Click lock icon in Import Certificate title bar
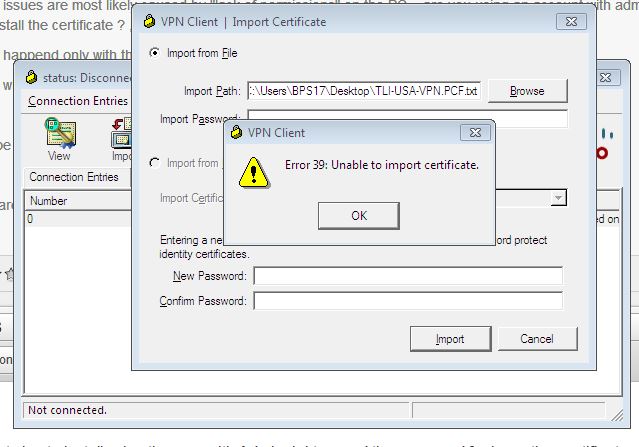 [x=150, y=21]
